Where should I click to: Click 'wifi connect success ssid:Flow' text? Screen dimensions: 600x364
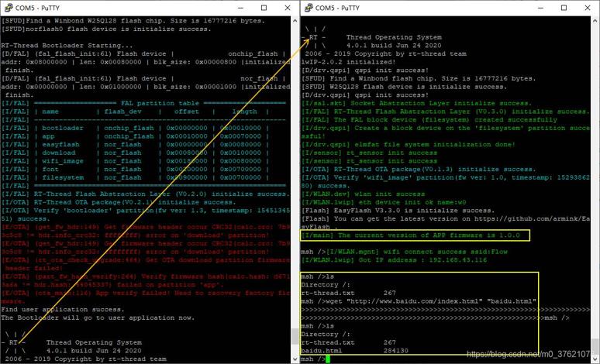(446, 252)
